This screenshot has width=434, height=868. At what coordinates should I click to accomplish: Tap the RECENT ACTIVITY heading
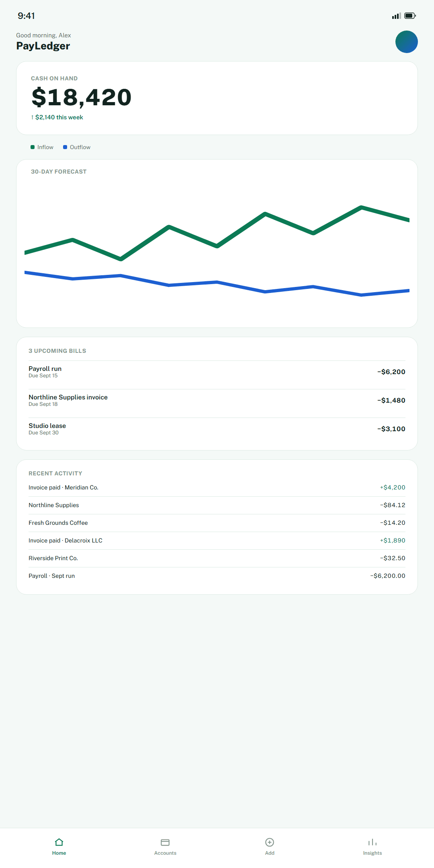tap(55, 473)
